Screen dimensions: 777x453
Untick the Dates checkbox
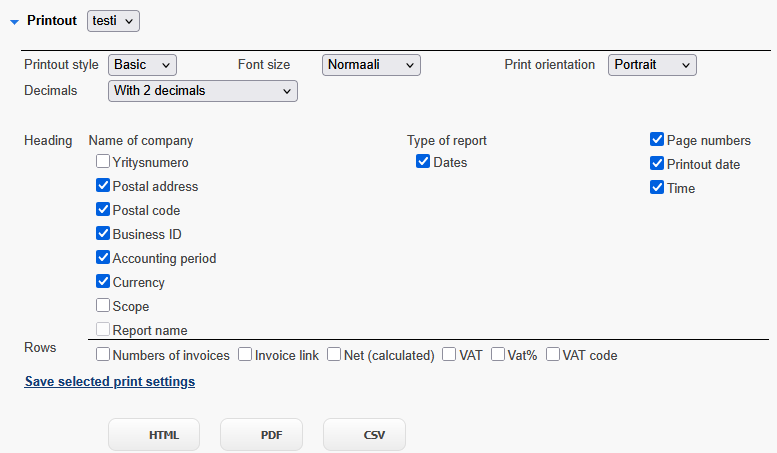coord(423,162)
